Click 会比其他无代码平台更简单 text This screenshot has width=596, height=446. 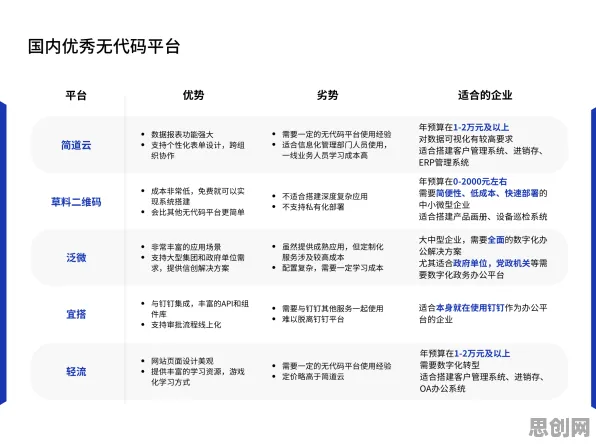pos(198,212)
